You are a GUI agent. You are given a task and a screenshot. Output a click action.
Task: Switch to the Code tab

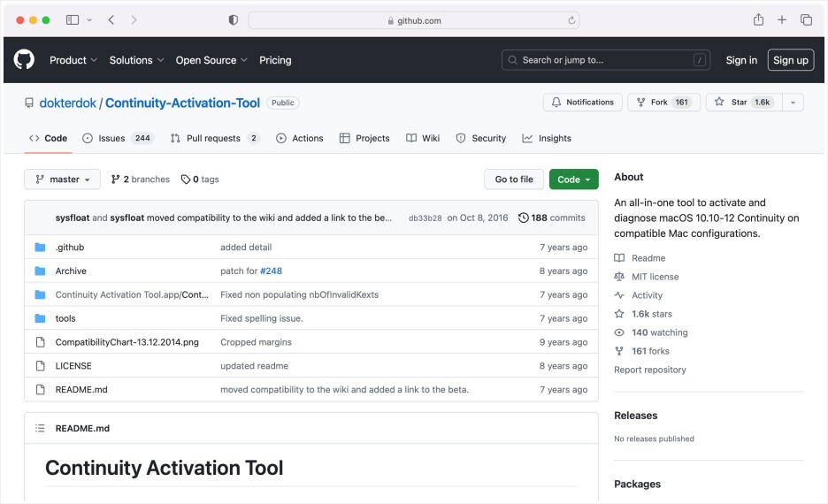tap(48, 138)
